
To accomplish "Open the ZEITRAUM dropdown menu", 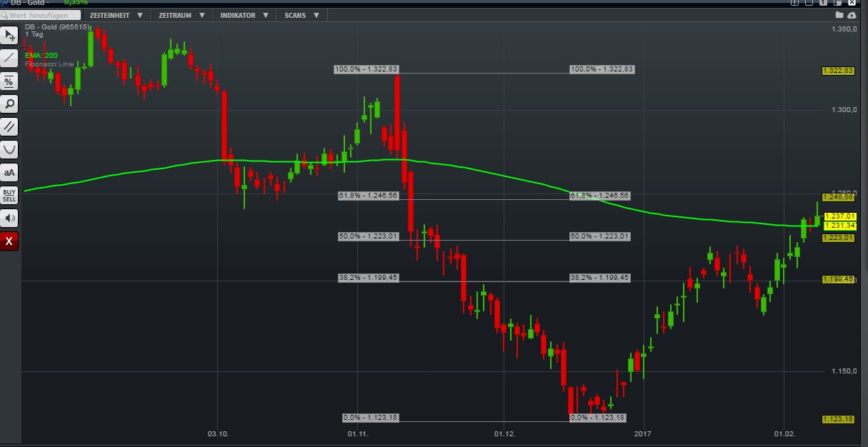I will click(x=181, y=15).
